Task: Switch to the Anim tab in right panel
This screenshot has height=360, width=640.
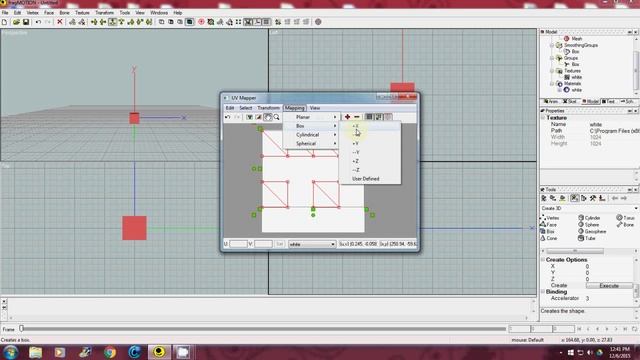Action: tap(551, 102)
